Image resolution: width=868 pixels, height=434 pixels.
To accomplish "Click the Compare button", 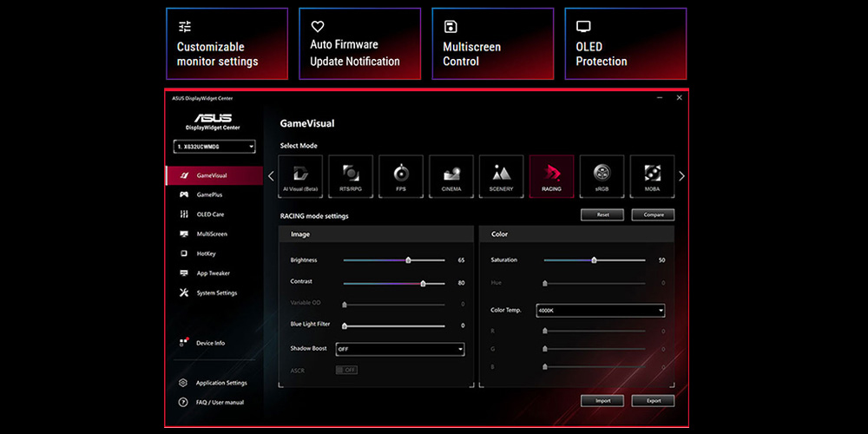I will pyautogui.click(x=654, y=214).
